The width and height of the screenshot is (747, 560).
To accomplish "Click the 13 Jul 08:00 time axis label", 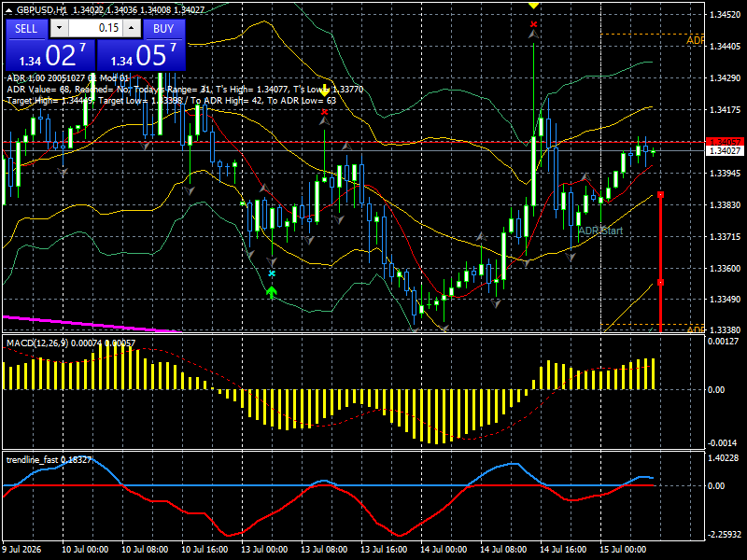I will click(x=324, y=550).
